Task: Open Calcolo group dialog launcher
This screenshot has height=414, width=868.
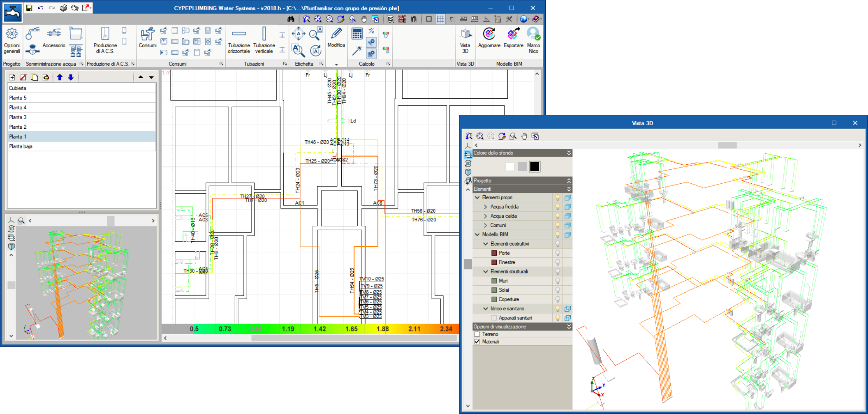Action: pyautogui.click(x=388, y=64)
